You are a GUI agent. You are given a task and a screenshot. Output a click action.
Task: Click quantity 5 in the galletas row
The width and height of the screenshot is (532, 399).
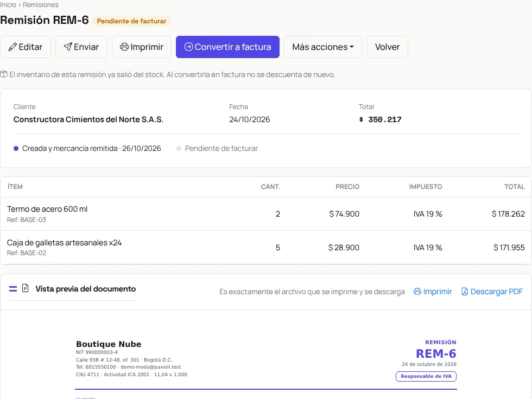coord(278,248)
